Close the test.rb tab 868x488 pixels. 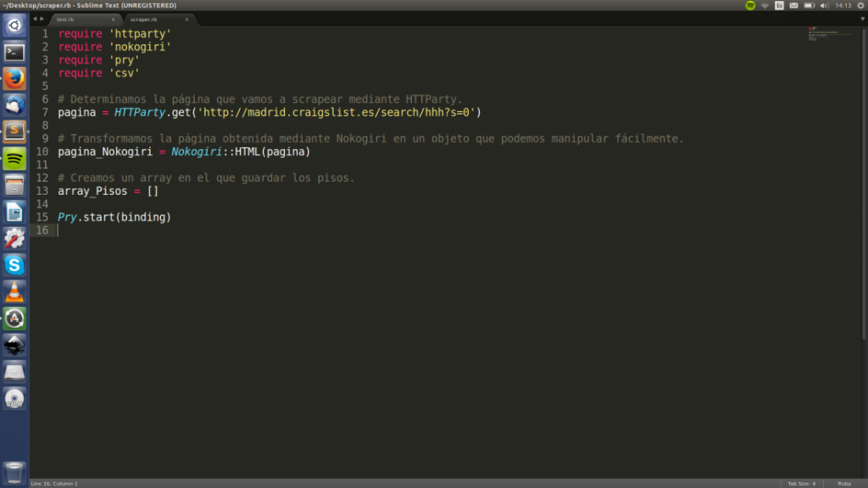point(113,19)
